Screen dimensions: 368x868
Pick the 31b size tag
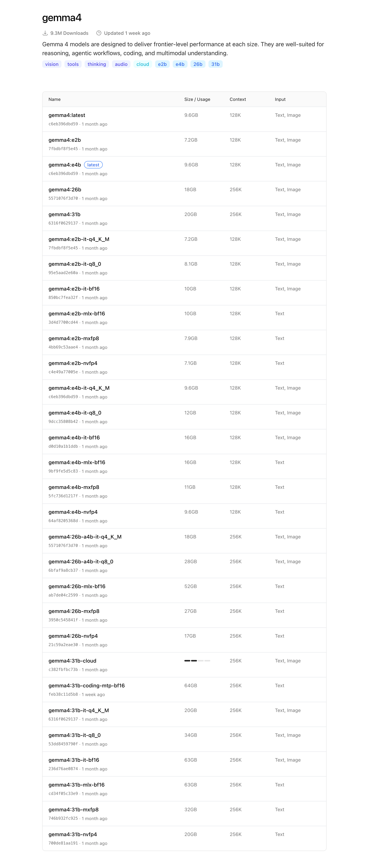pyautogui.click(x=215, y=64)
